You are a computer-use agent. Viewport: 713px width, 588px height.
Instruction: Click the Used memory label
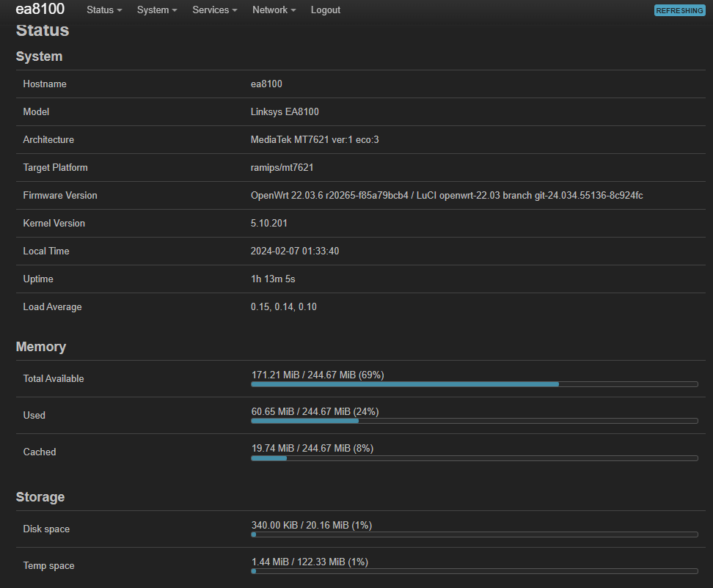click(34, 415)
